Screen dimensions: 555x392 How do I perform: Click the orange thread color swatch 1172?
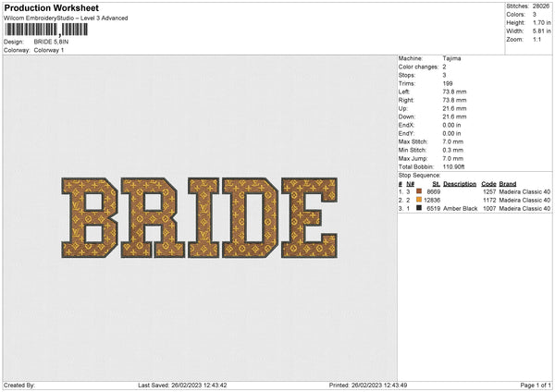pos(419,200)
